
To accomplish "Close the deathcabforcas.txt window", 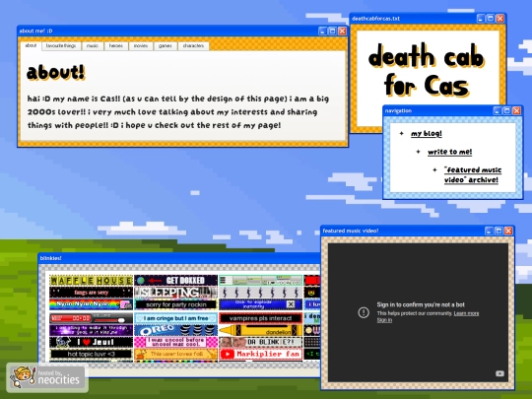I will (x=499, y=19).
